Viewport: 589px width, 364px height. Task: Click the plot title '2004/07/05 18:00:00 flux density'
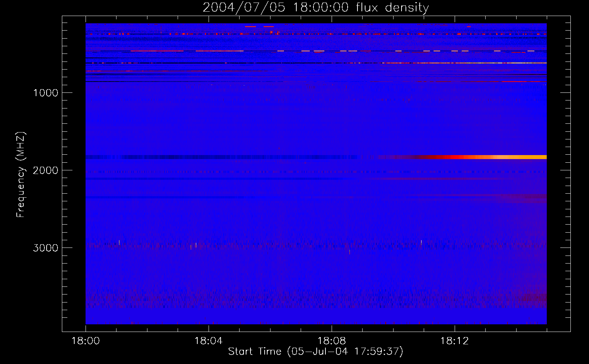tap(316, 8)
